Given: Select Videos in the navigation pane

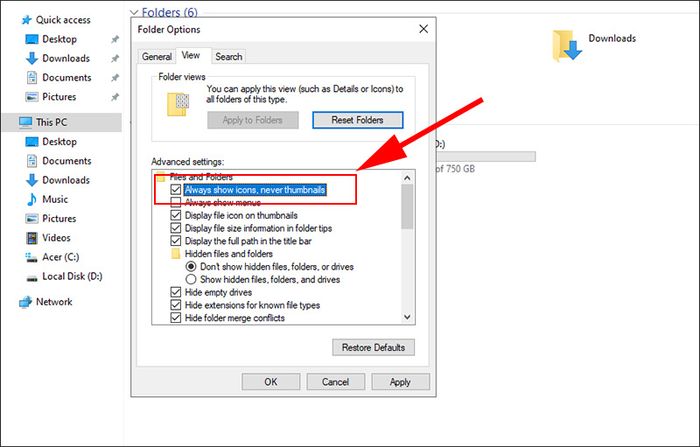Looking at the screenshot, I should (56, 238).
